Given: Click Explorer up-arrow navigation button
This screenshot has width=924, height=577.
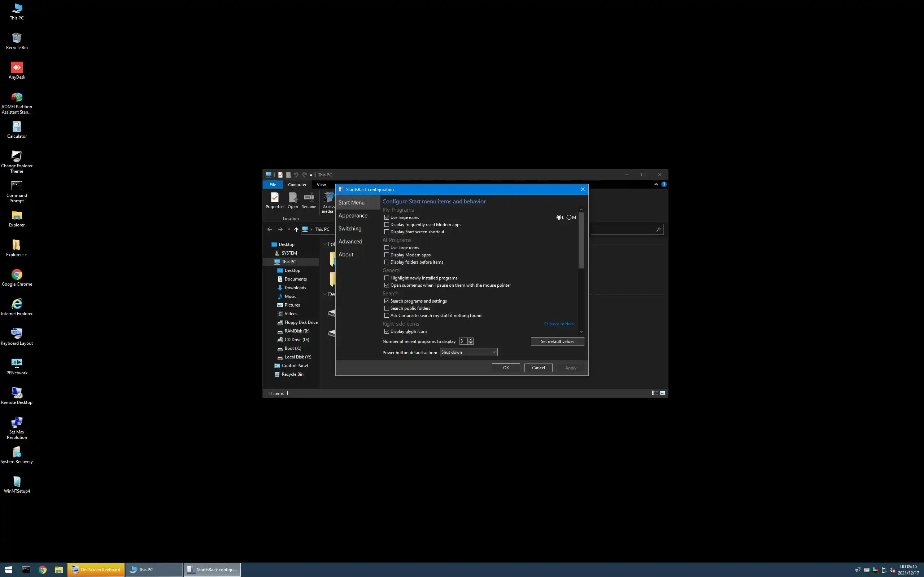Looking at the screenshot, I should coord(296,229).
